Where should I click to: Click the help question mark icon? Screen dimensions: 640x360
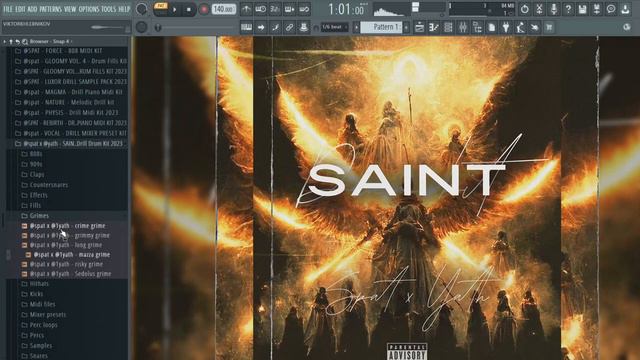[x=568, y=9]
